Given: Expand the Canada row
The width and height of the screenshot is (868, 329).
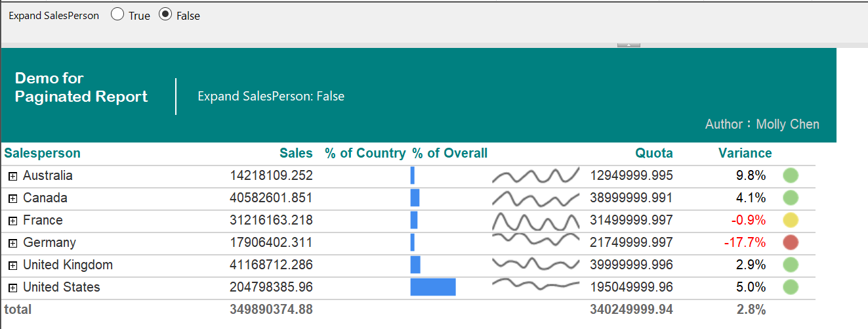Looking at the screenshot, I should coord(12,198).
